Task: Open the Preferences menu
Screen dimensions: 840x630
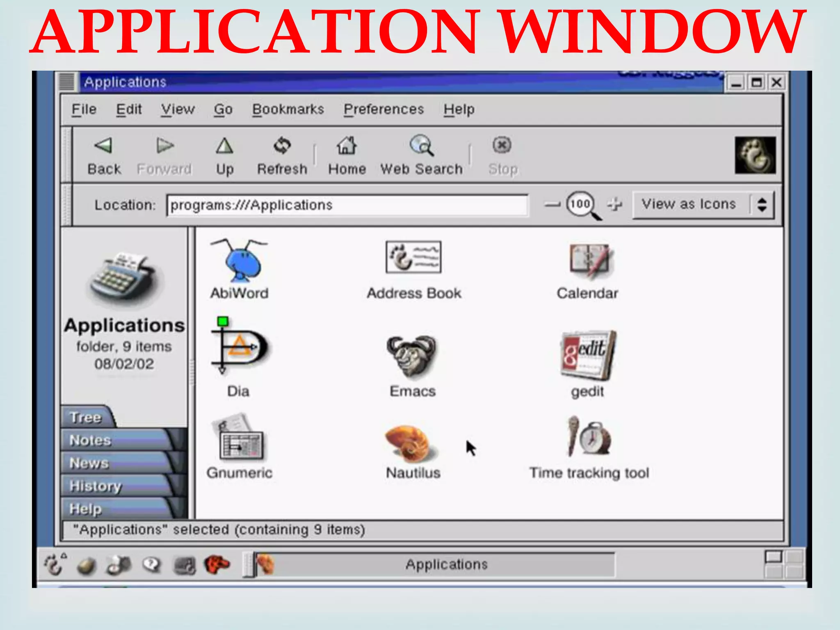Action: [x=383, y=110]
